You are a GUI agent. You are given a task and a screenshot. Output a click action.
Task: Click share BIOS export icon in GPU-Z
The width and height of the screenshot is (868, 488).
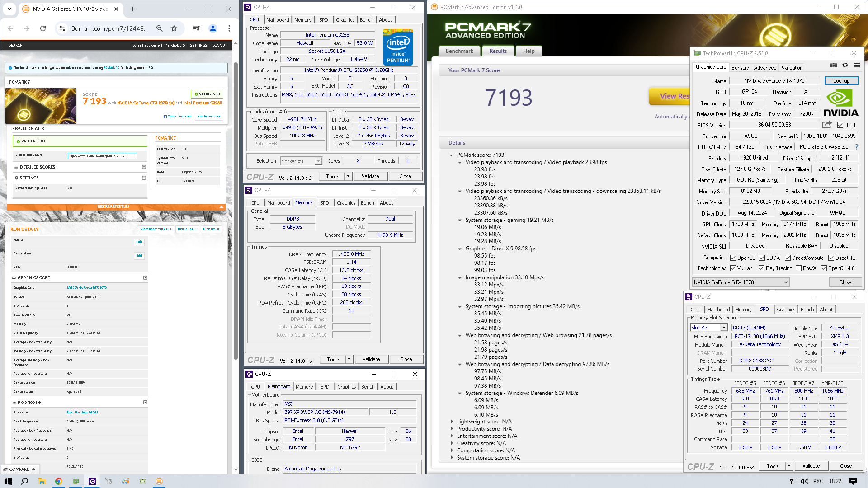coord(827,125)
